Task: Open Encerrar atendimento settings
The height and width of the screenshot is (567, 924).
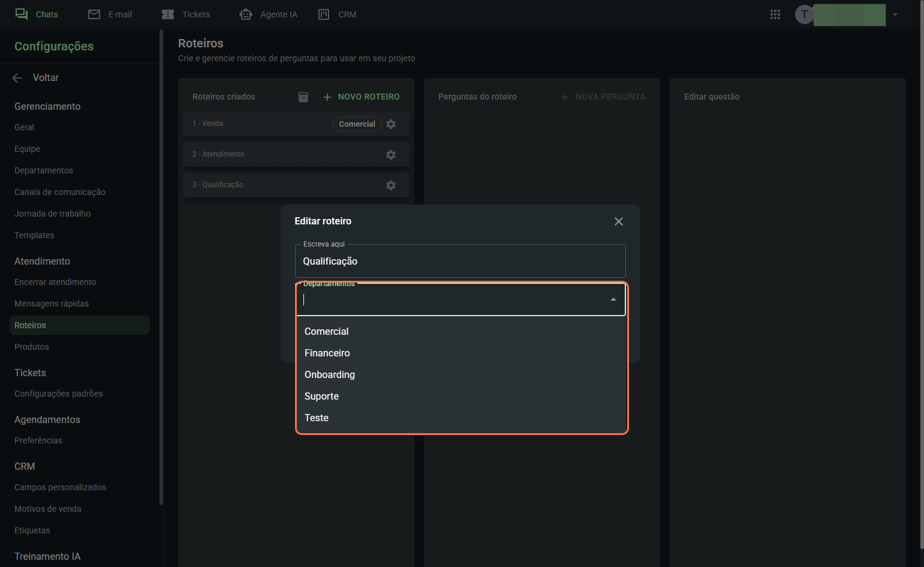Action: coord(55,282)
